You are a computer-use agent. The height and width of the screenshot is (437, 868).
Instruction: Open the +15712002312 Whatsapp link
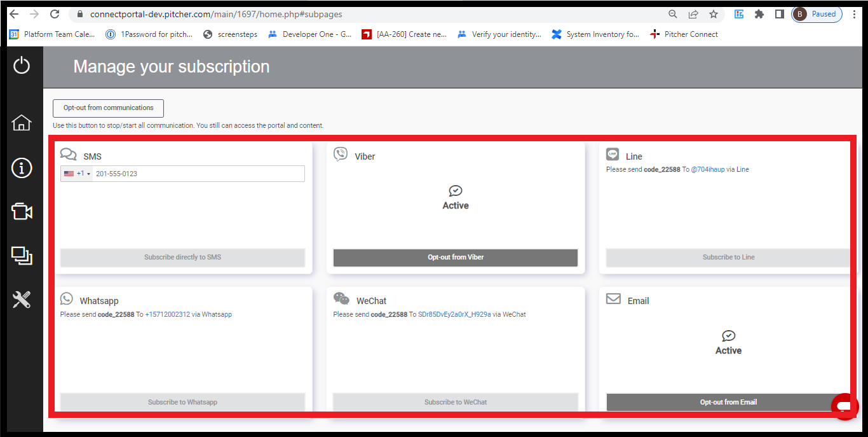click(167, 314)
